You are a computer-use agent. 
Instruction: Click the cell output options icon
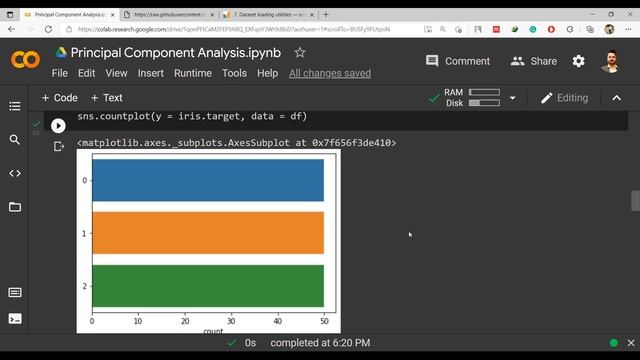tap(59, 146)
